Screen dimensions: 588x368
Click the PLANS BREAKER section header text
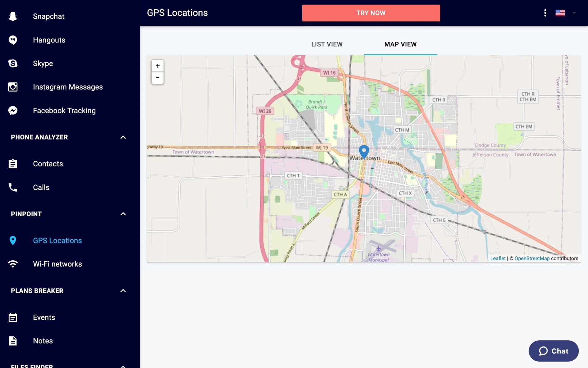click(37, 291)
